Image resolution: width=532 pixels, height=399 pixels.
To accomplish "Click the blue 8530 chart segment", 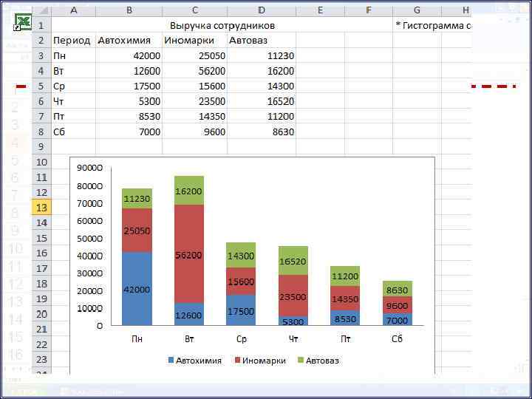I will [345, 318].
